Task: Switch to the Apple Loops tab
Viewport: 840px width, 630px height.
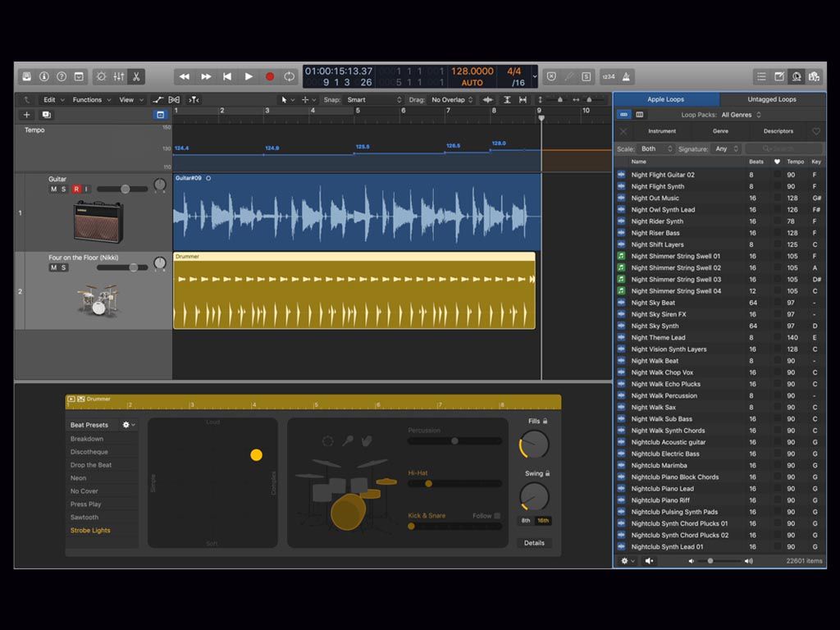Action: click(666, 99)
